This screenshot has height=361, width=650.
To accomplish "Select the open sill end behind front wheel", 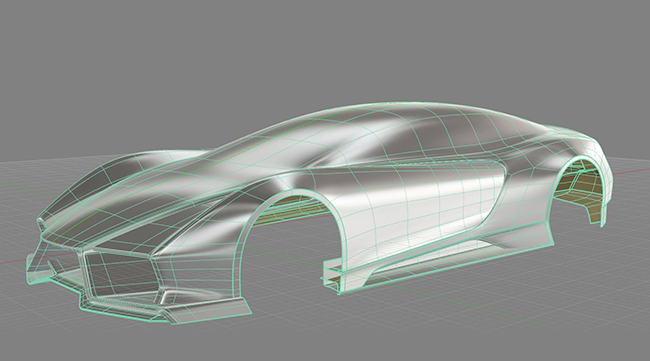I will (x=332, y=277).
